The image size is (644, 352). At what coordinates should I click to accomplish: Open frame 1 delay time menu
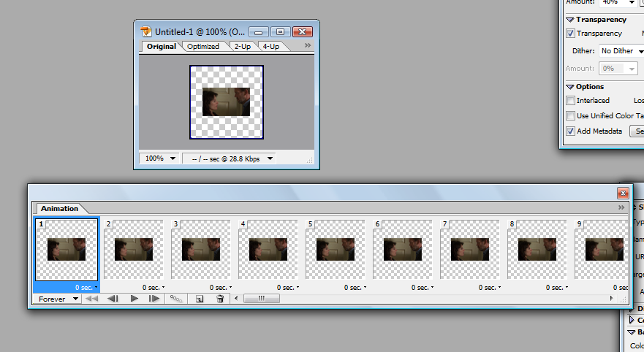coord(86,288)
